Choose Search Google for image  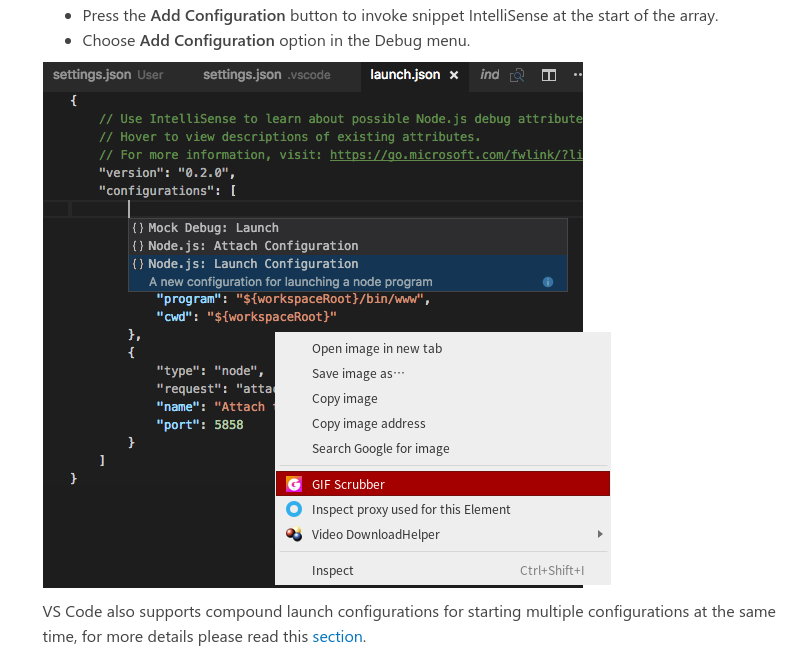point(443,449)
